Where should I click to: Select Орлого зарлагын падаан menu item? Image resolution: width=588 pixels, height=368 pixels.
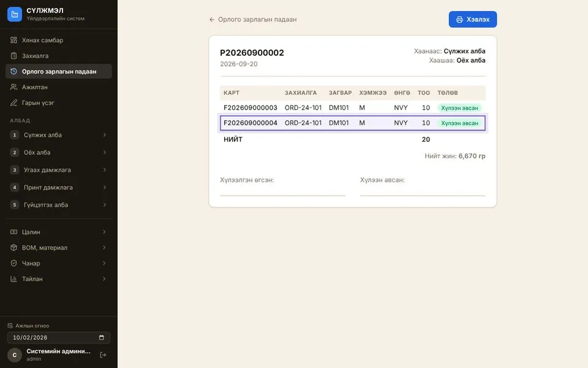59,71
